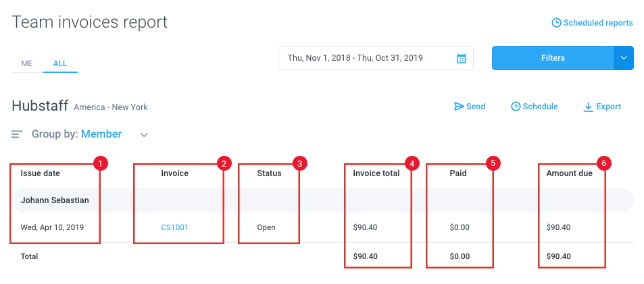
Task: Click the Status column header
Action: (x=270, y=173)
